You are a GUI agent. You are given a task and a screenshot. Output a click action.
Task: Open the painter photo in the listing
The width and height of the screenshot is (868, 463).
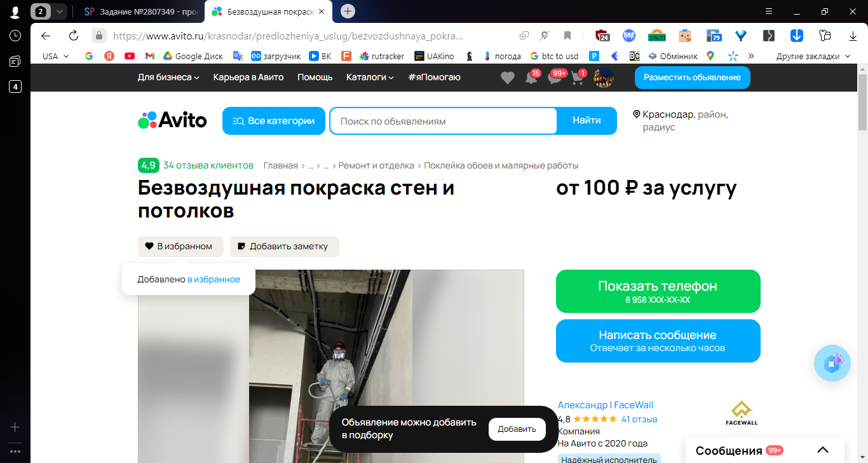coord(330,366)
